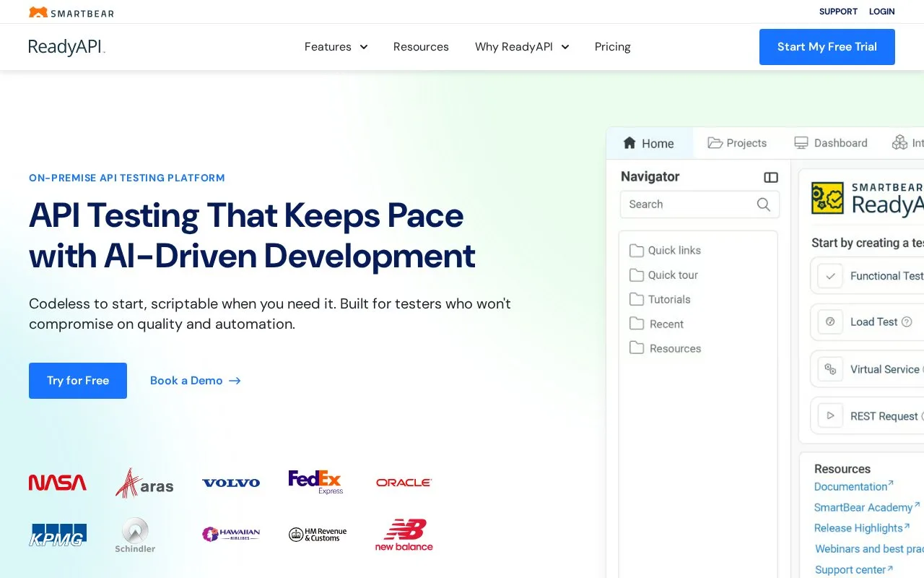Select the Tutorials folder

click(x=660, y=300)
